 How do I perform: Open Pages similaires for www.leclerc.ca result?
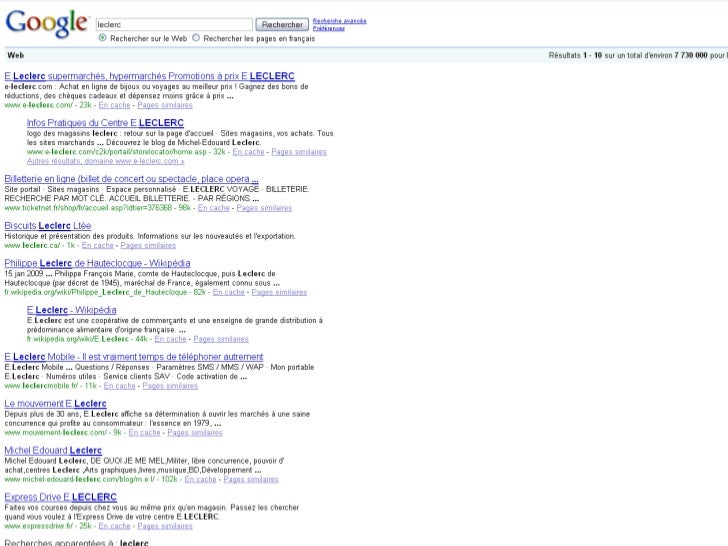(148, 245)
